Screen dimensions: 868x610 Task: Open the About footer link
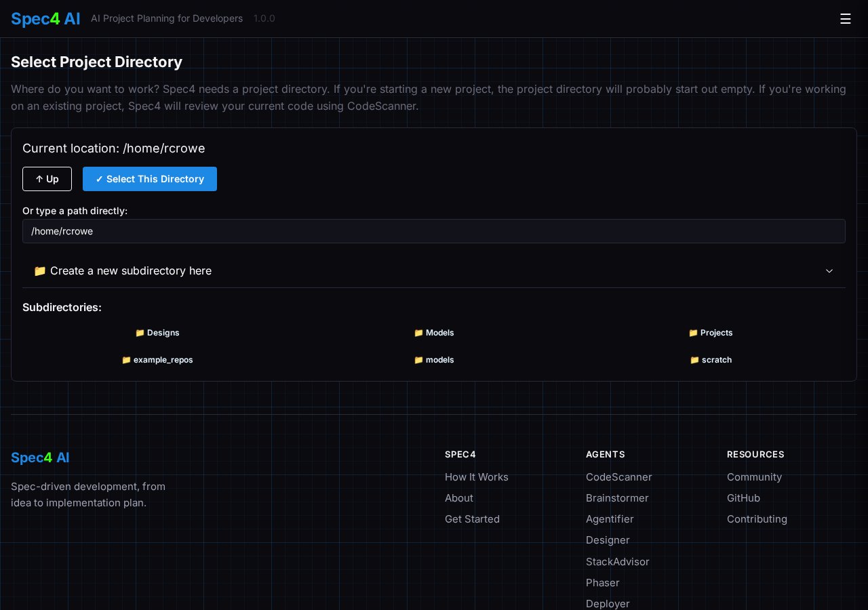[459, 498]
